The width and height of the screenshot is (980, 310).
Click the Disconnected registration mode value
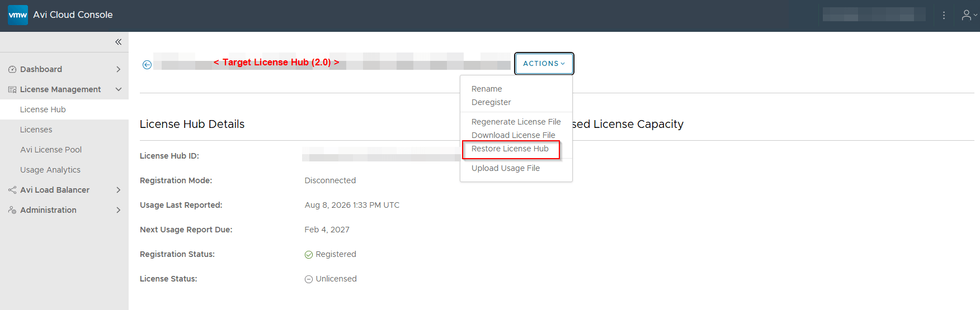(x=330, y=180)
